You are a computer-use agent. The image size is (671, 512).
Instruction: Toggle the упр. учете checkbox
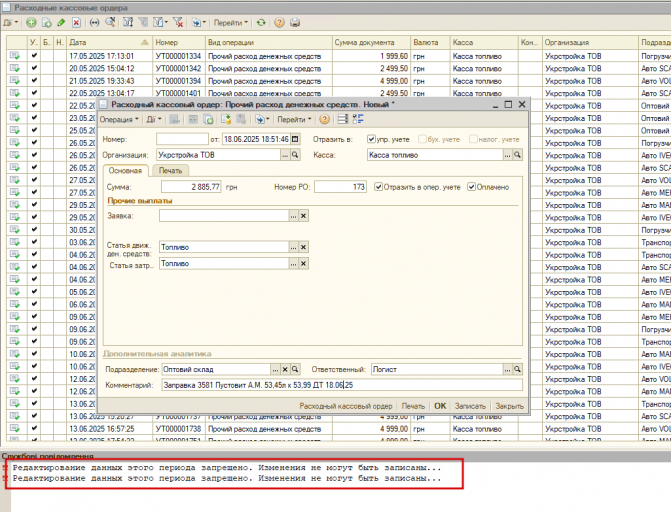[371, 139]
